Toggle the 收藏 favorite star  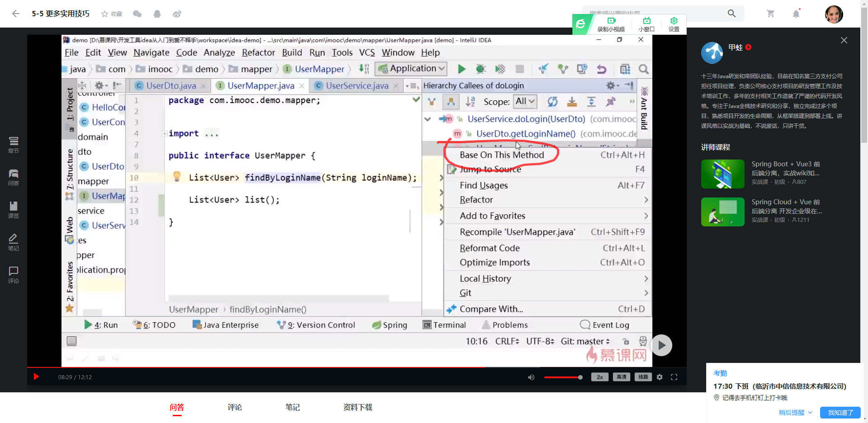[x=112, y=14]
